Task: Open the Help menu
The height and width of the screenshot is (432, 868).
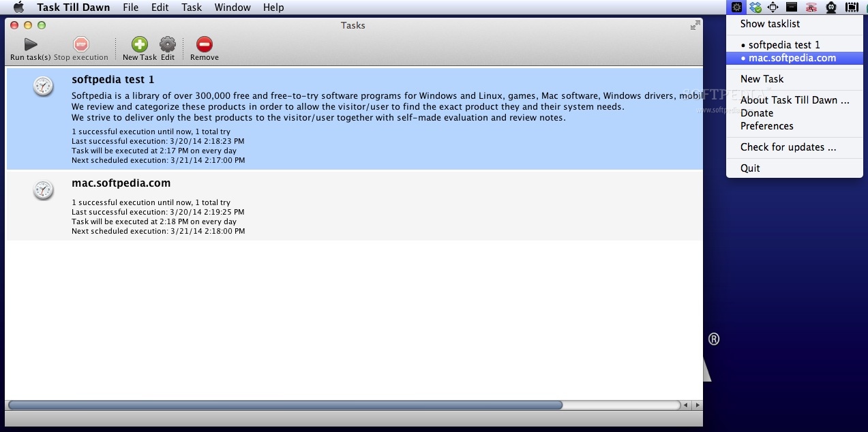Action: tap(273, 7)
